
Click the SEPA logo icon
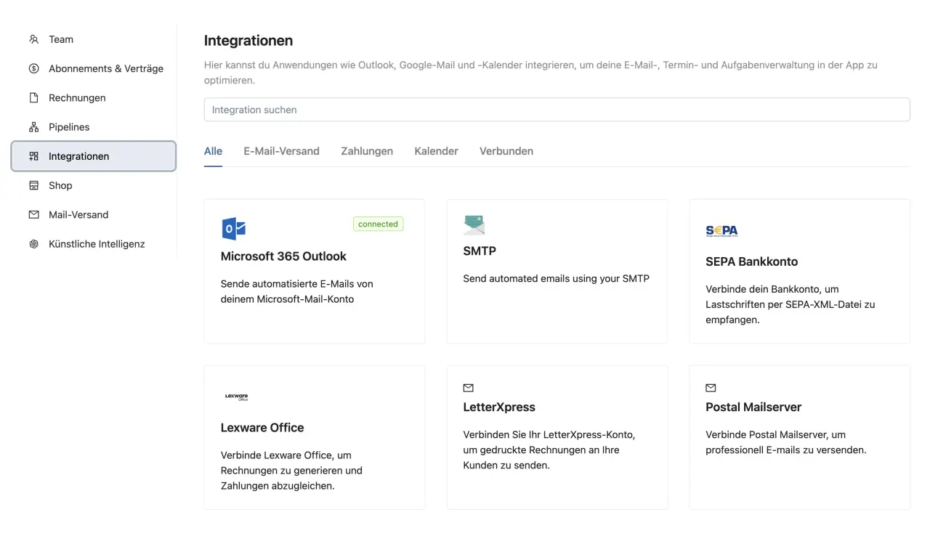click(721, 231)
